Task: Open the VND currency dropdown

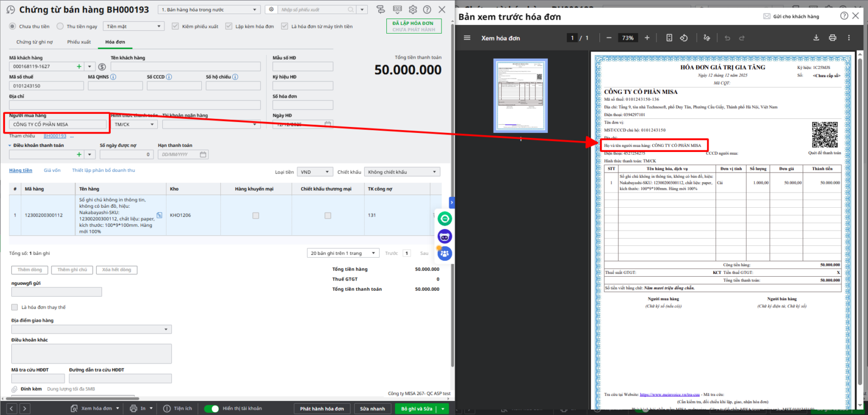Action: click(x=314, y=172)
